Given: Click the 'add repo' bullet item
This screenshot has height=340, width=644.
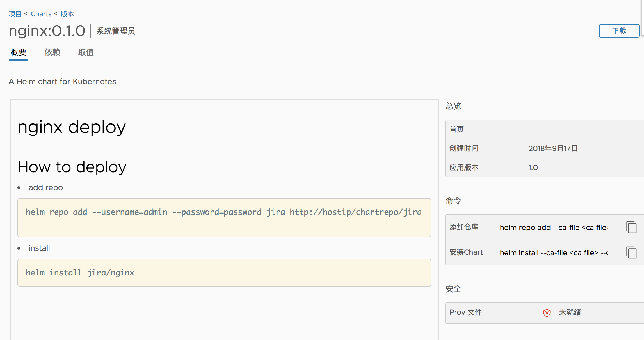Looking at the screenshot, I should 46,188.
